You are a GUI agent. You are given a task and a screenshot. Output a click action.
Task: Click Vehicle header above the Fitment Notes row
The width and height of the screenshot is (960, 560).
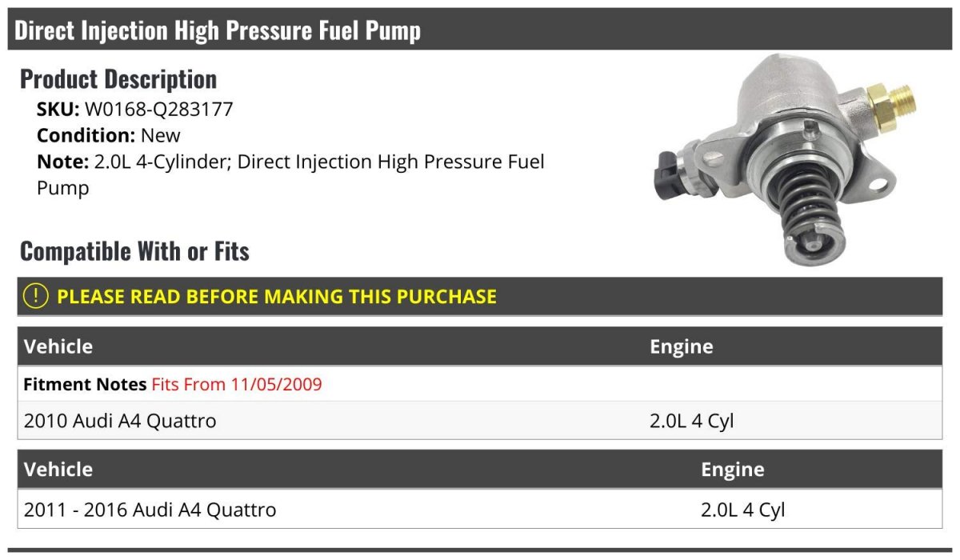(x=58, y=346)
